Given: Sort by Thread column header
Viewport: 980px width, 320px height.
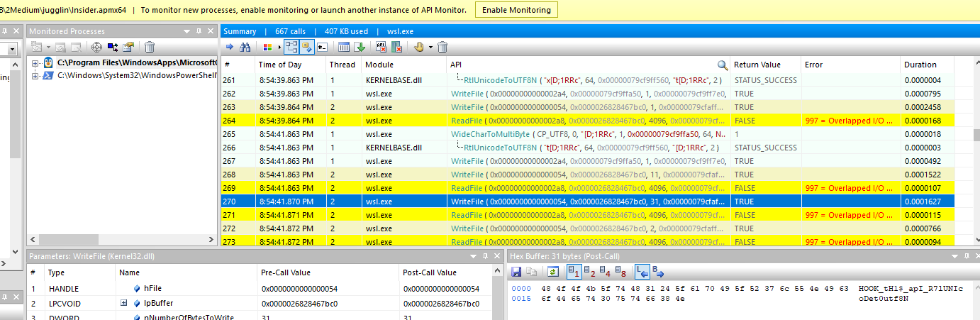Looking at the screenshot, I should point(343,65).
